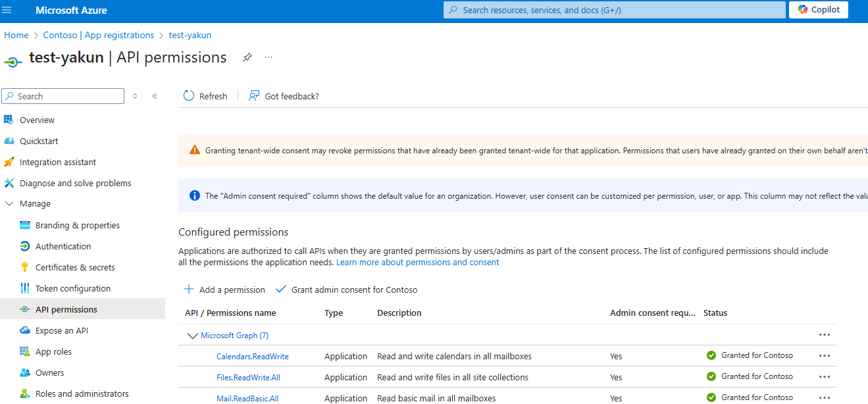Click the Diagnose wrench icon

[9, 183]
